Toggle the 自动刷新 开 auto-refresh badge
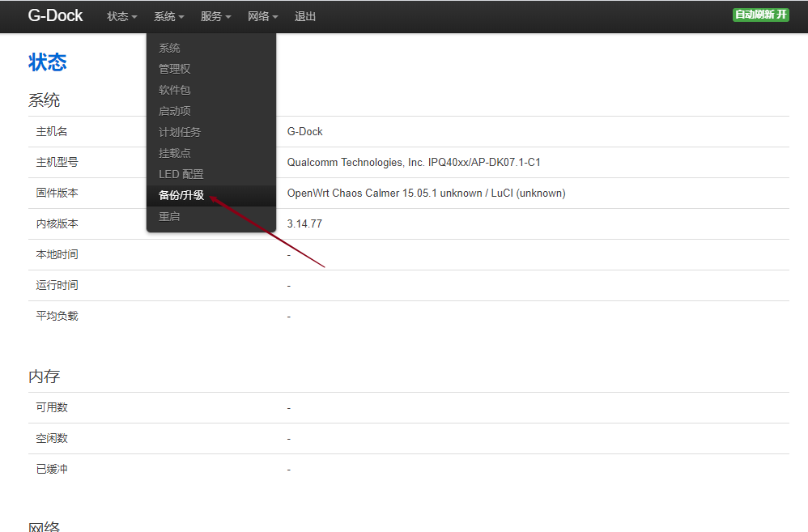This screenshot has height=532, width=808. pyautogui.click(x=760, y=15)
